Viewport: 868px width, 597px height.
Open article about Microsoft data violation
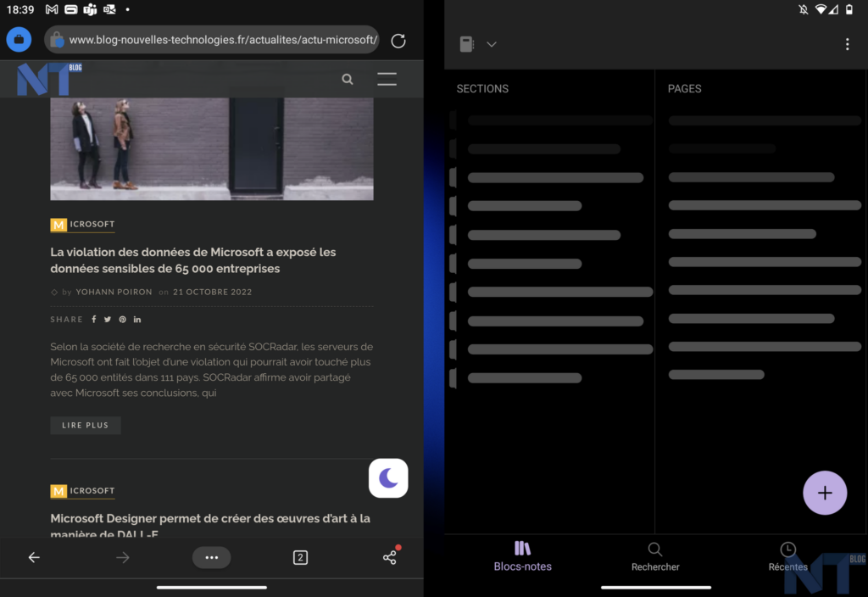pos(193,260)
